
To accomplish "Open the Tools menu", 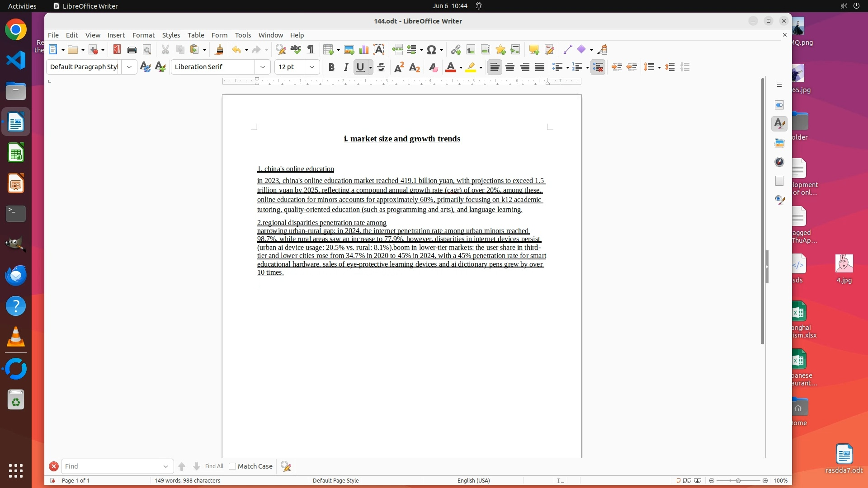I will pyautogui.click(x=243, y=35).
